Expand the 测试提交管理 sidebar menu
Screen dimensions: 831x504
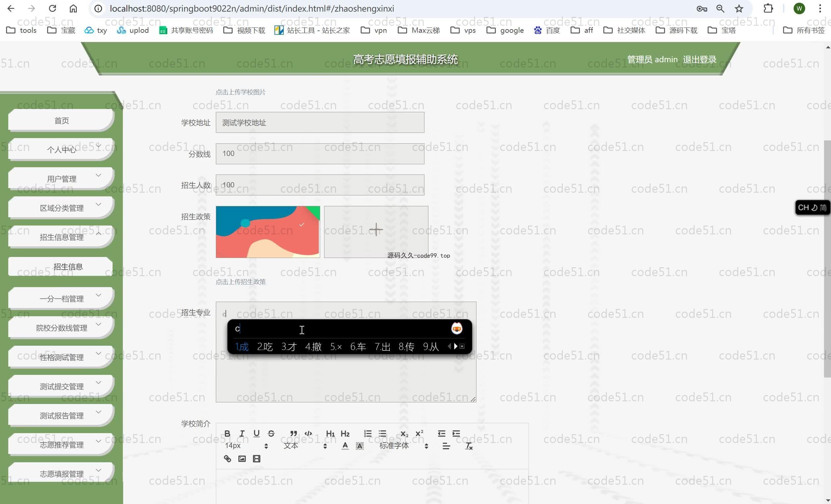pyautogui.click(x=61, y=386)
